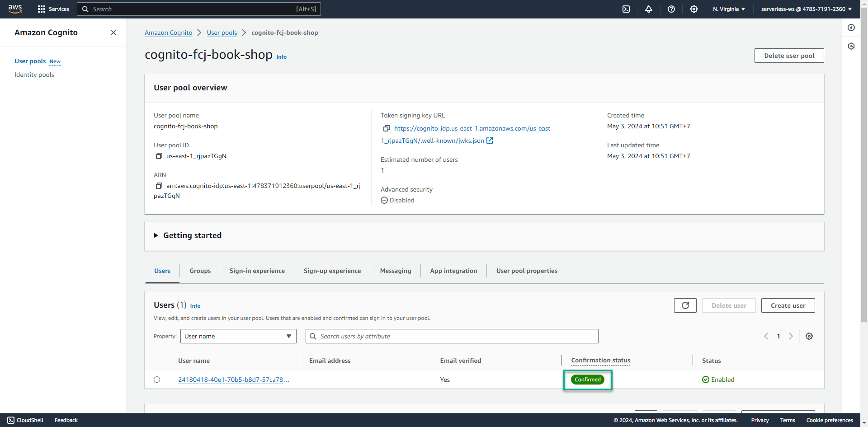Viewport: 868px width, 427px height.
Task: Focus the AWS top search field
Action: pyautogui.click(x=199, y=9)
